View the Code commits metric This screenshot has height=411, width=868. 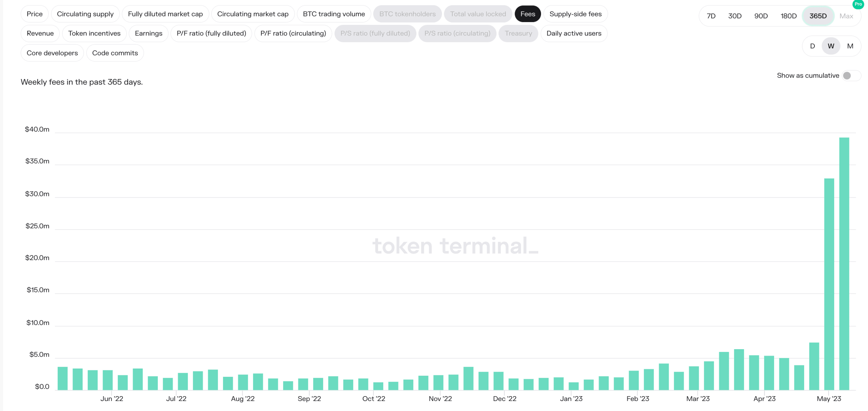pyautogui.click(x=115, y=53)
